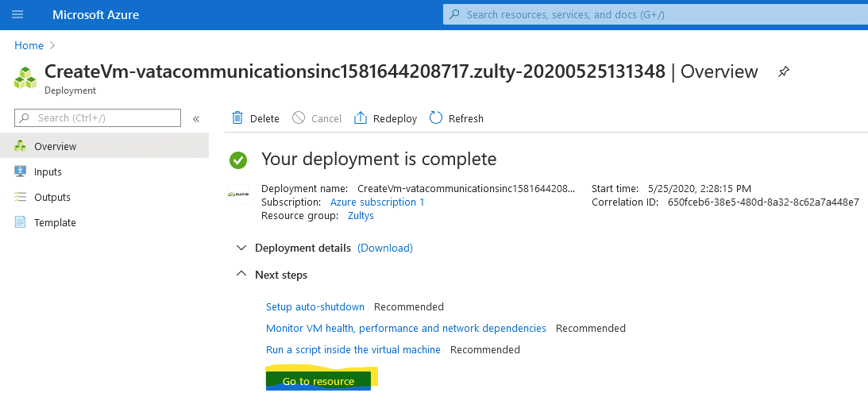
Task: Open Azure subscription 1 link
Action: point(377,202)
